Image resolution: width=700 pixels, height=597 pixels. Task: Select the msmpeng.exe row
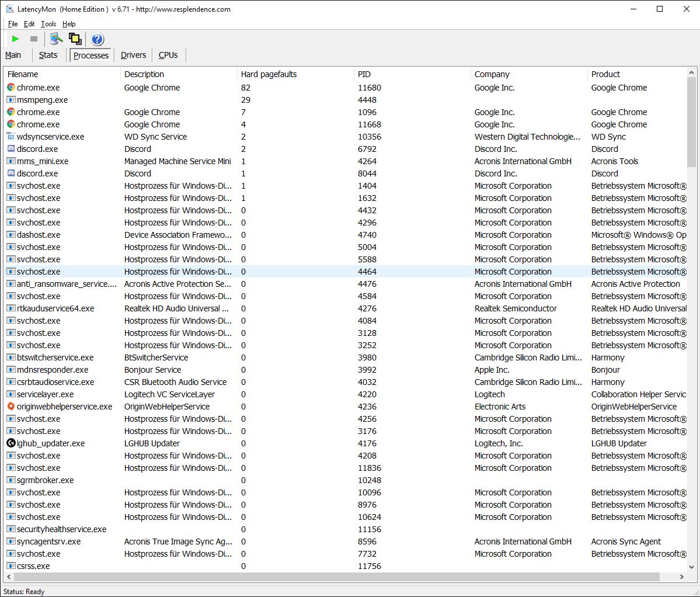pyautogui.click(x=346, y=100)
